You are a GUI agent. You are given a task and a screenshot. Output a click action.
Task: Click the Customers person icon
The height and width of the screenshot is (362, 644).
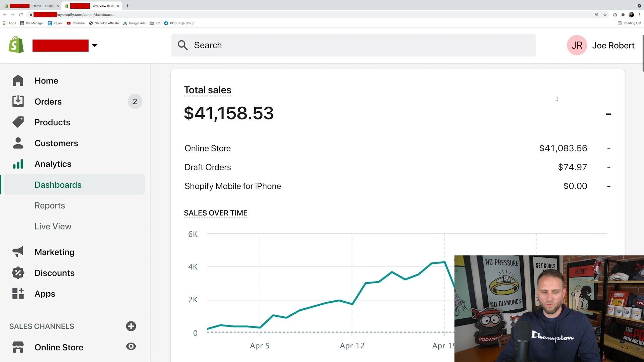(18, 143)
